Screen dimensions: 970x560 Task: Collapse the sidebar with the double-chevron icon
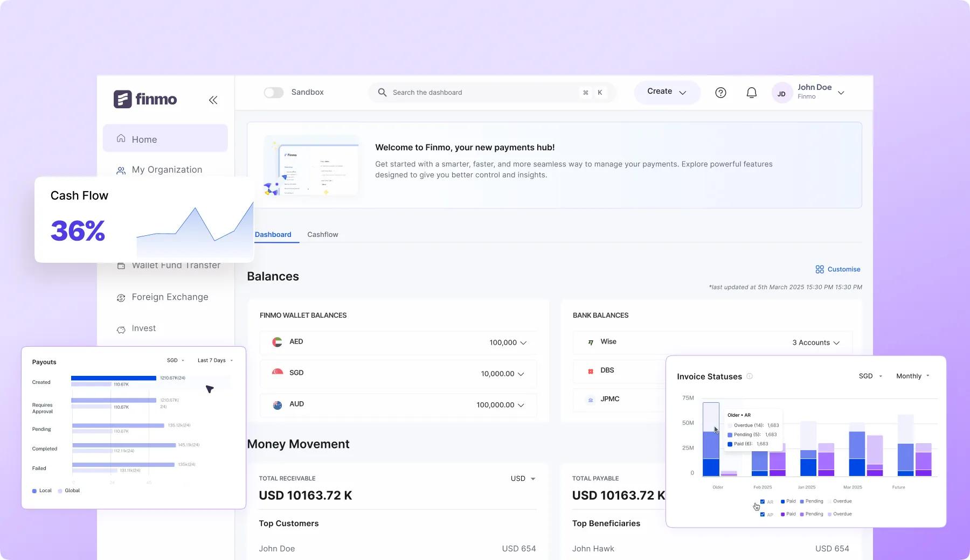pyautogui.click(x=213, y=100)
